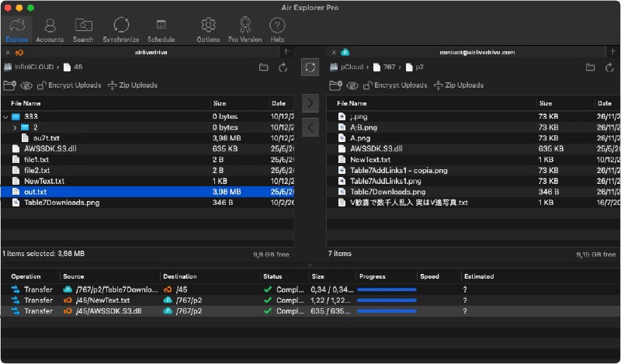621x364 pixels.
Task: Open the Accounts manager
Action: click(50, 30)
